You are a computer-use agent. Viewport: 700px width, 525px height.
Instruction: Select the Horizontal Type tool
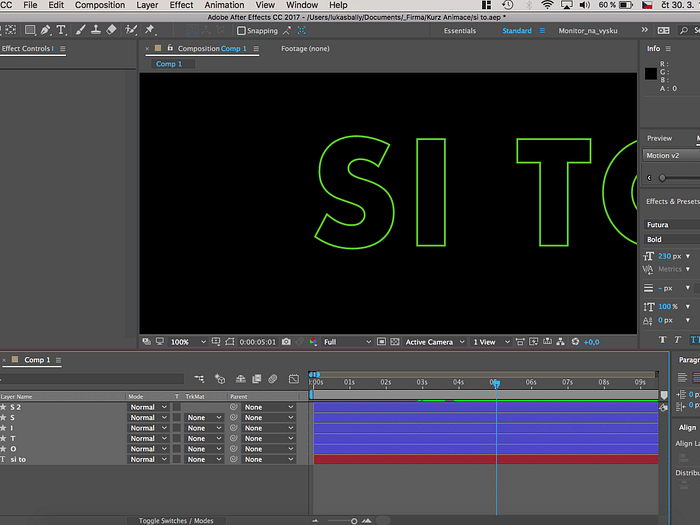[62, 30]
